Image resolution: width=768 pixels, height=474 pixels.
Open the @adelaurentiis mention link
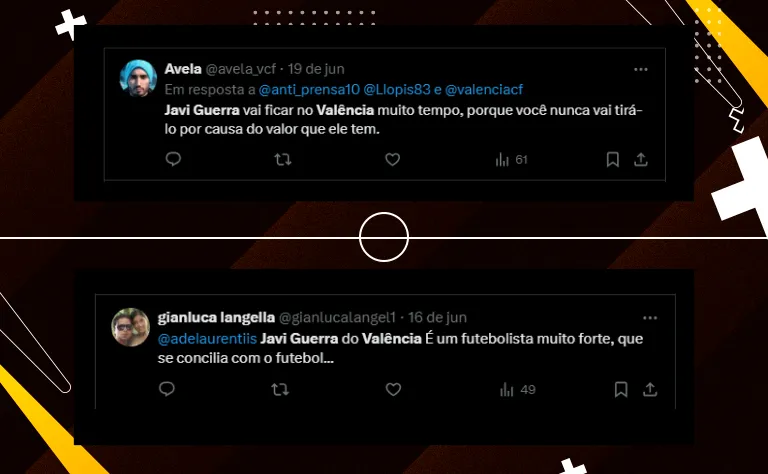pos(207,338)
